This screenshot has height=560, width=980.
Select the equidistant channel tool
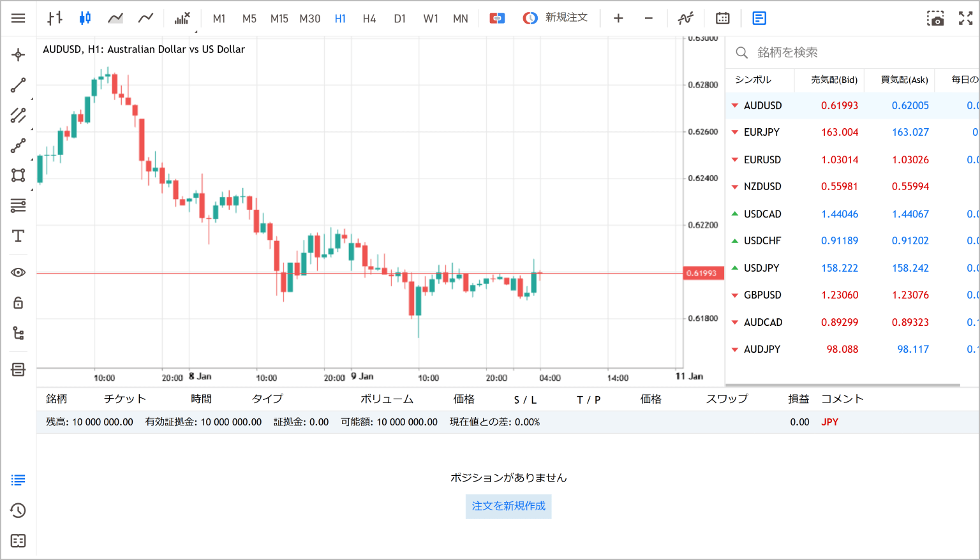19,115
